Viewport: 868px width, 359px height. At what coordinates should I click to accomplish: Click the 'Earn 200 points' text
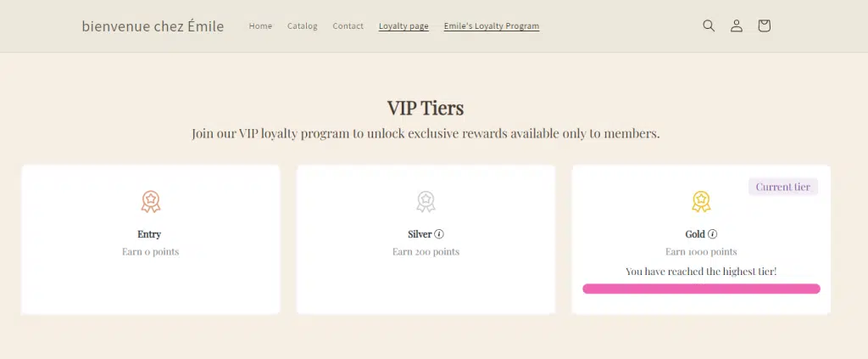[x=426, y=252]
